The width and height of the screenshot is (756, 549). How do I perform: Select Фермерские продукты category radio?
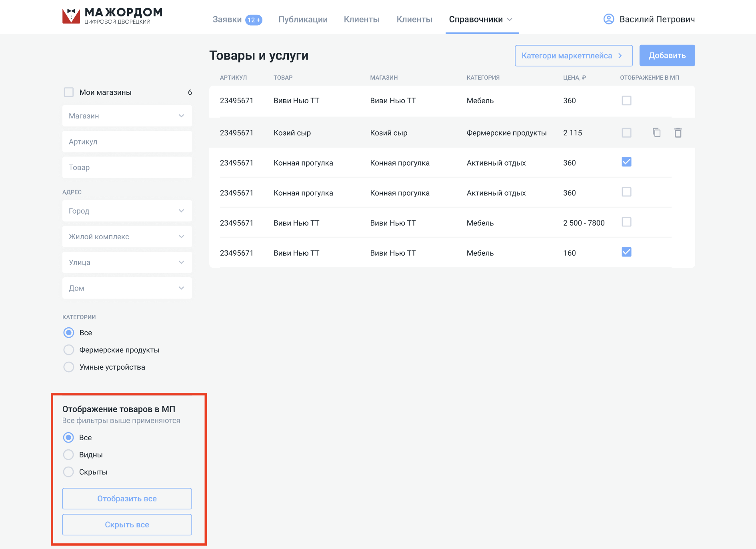[x=69, y=350]
